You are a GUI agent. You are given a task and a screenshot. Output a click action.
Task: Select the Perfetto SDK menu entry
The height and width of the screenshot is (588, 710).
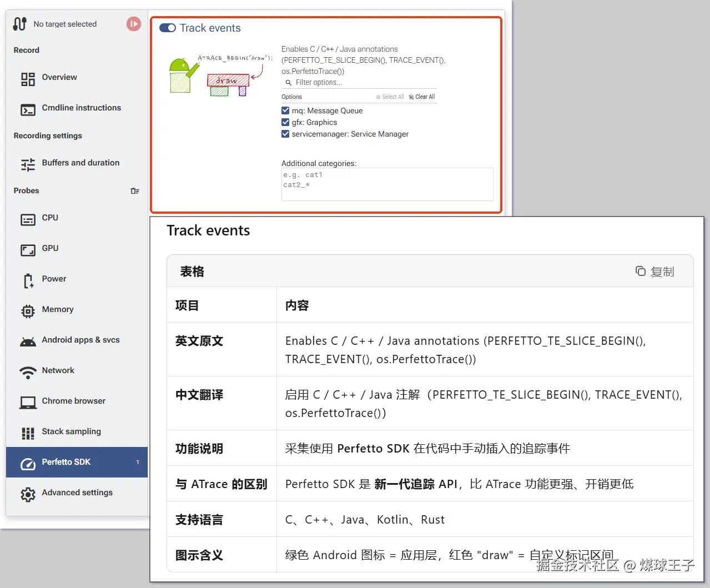77,462
